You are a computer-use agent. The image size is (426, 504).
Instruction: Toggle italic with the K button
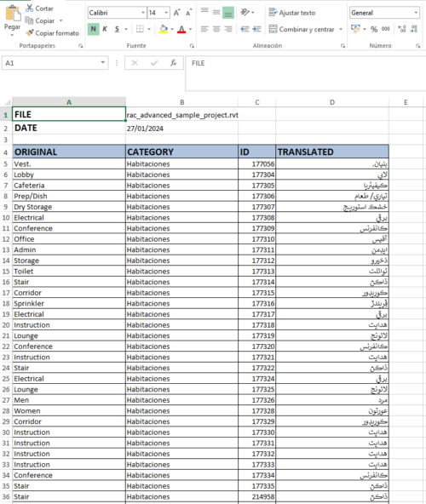point(105,29)
